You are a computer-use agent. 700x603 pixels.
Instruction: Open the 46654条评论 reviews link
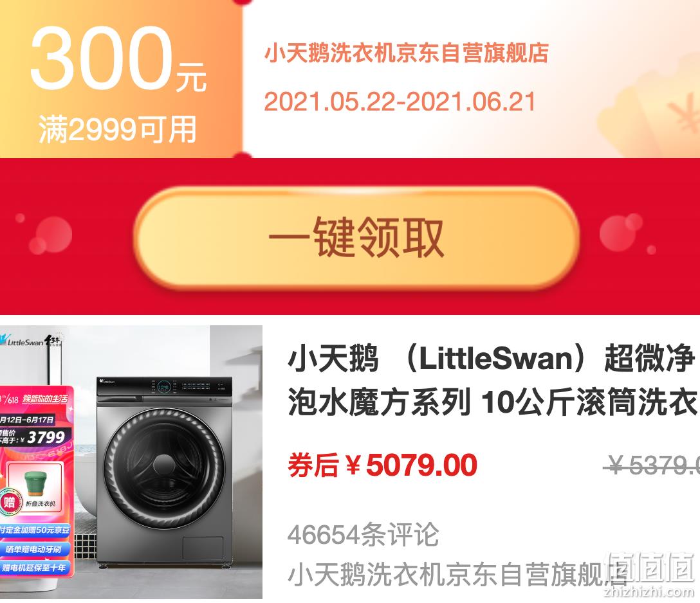363,535
